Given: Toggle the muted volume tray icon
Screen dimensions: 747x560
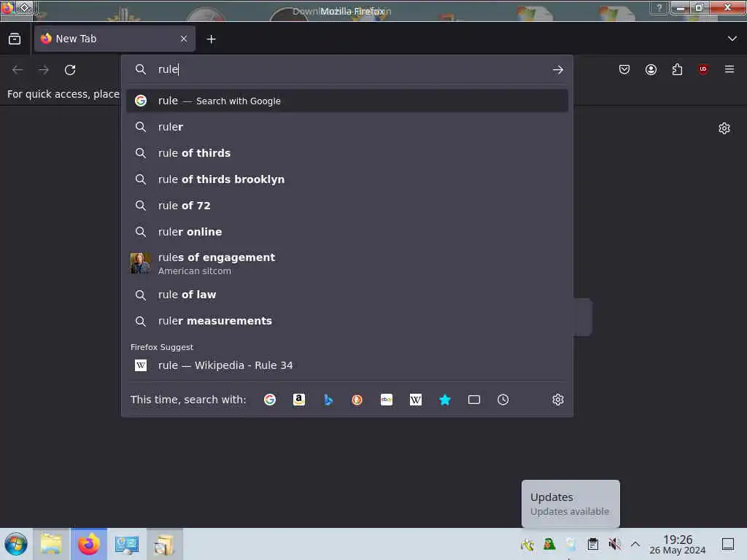Looking at the screenshot, I should 614,544.
